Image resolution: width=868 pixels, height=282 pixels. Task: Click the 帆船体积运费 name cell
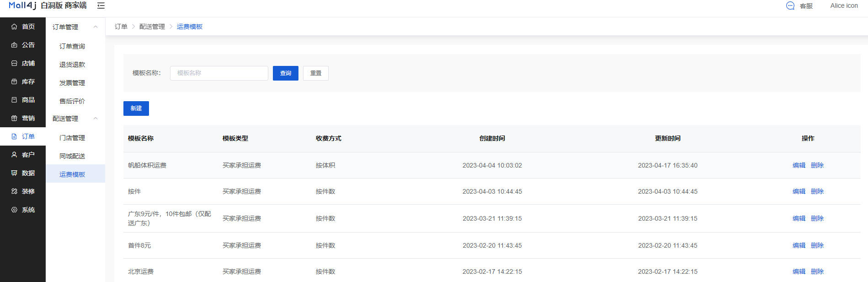pyautogui.click(x=147, y=165)
